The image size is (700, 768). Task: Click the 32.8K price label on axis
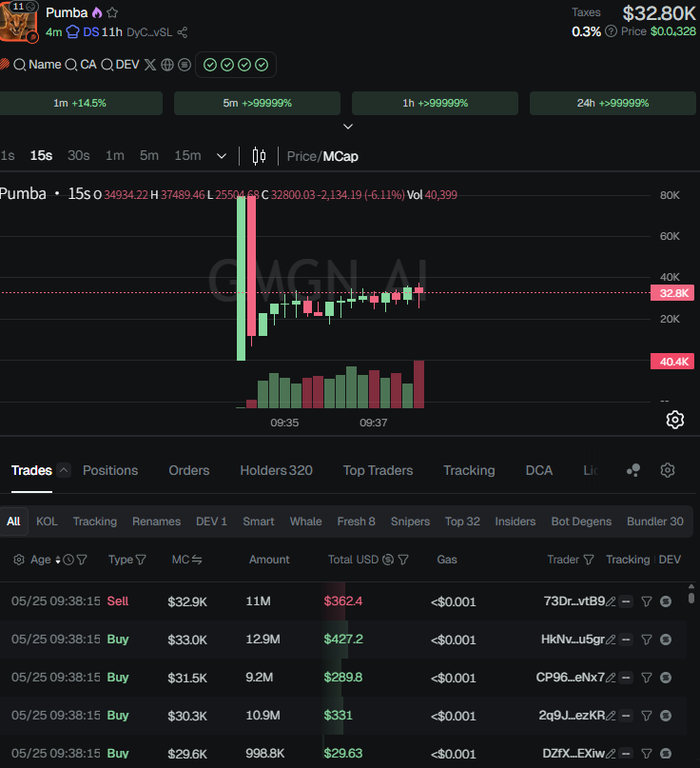pos(672,293)
